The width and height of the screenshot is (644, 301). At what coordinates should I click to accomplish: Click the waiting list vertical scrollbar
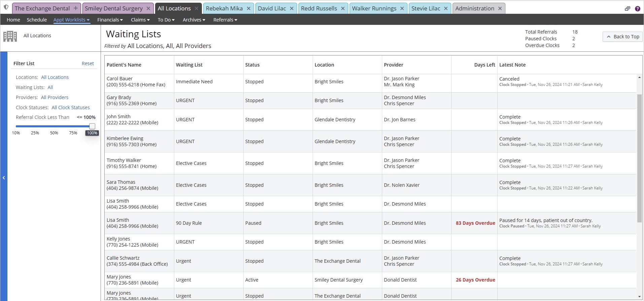[x=639, y=158]
